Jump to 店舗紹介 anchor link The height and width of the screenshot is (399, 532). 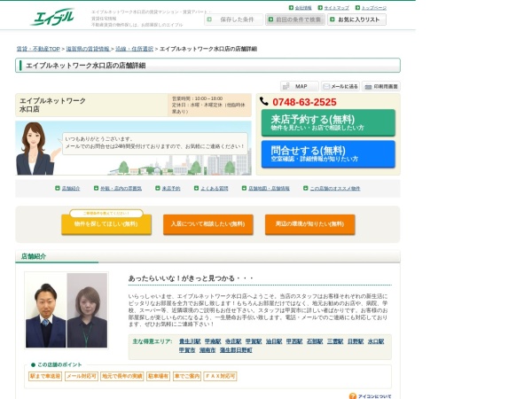point(71,188)
